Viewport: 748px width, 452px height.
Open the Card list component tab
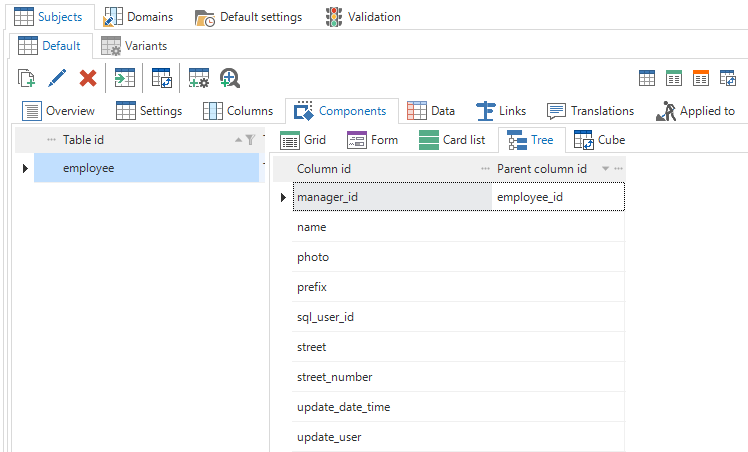tap(452, 140)
